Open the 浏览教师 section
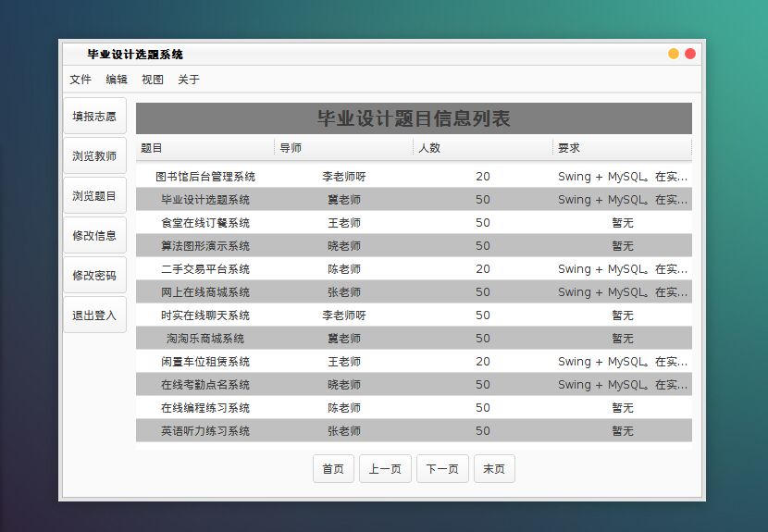Image resolution: width=768 pixels, height=532 pixels. [x=94, y=155]
